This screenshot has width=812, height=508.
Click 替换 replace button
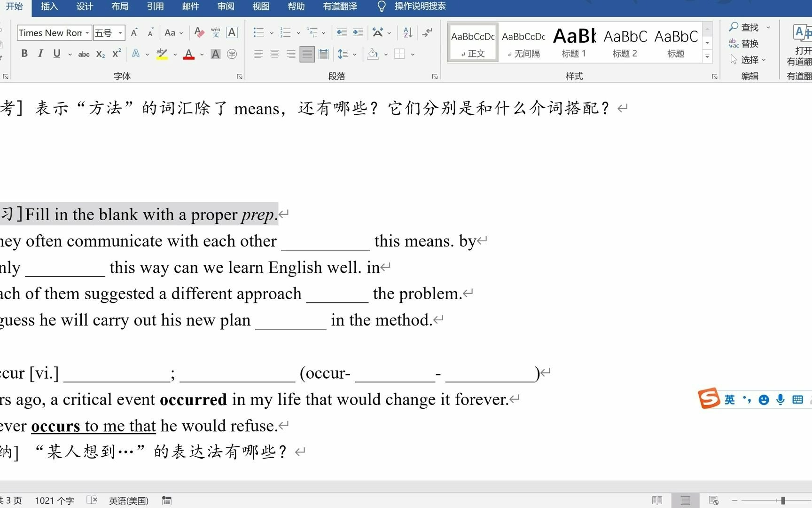point(743,44)
